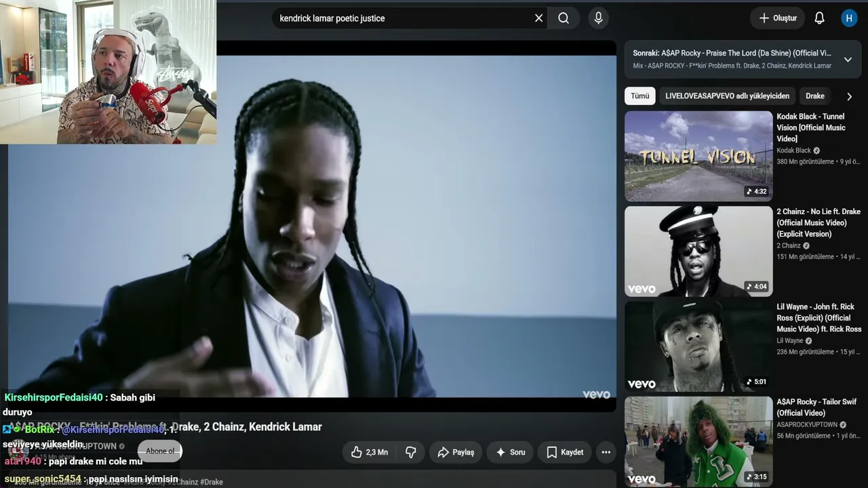Open the account avatar menu

pos(849,18)
